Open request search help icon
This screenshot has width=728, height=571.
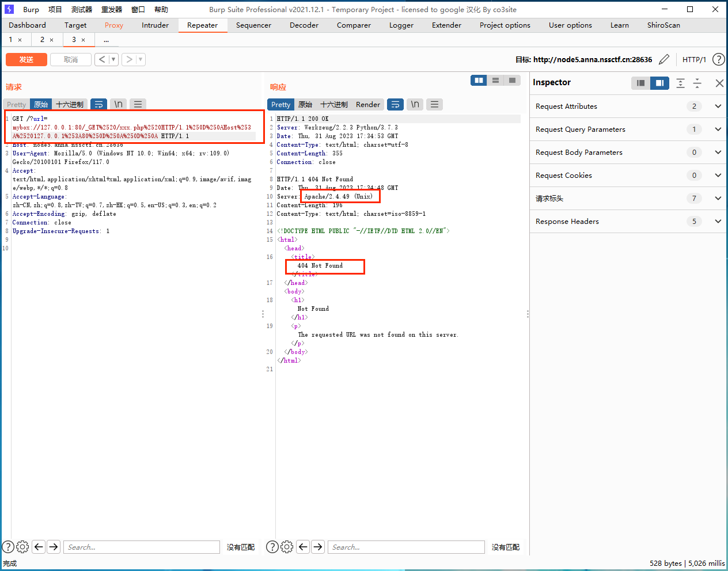(x=8, y=547)
